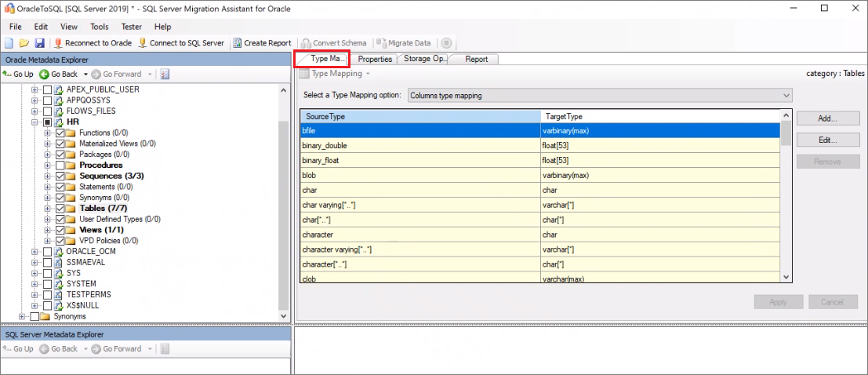Click the SourceType column header
The height and width of the screenshot is (375, 868).
click(421, 116)
